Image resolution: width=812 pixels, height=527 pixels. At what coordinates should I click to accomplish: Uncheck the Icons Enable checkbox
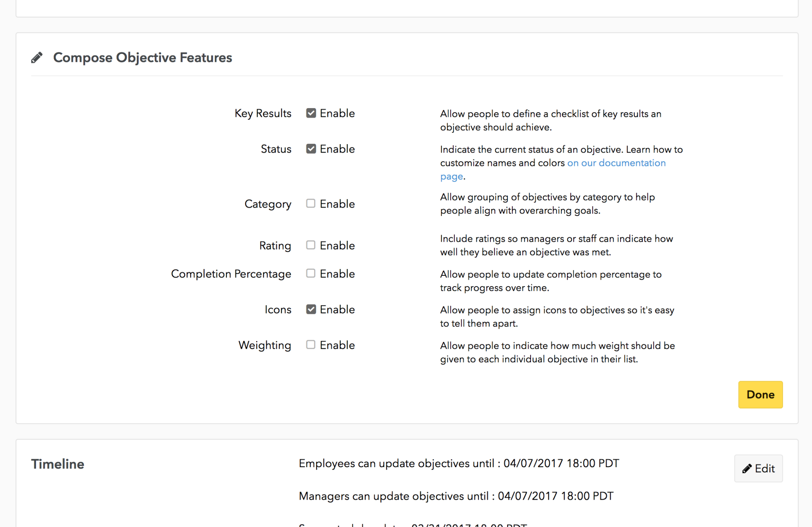click(x=311, y=309)
